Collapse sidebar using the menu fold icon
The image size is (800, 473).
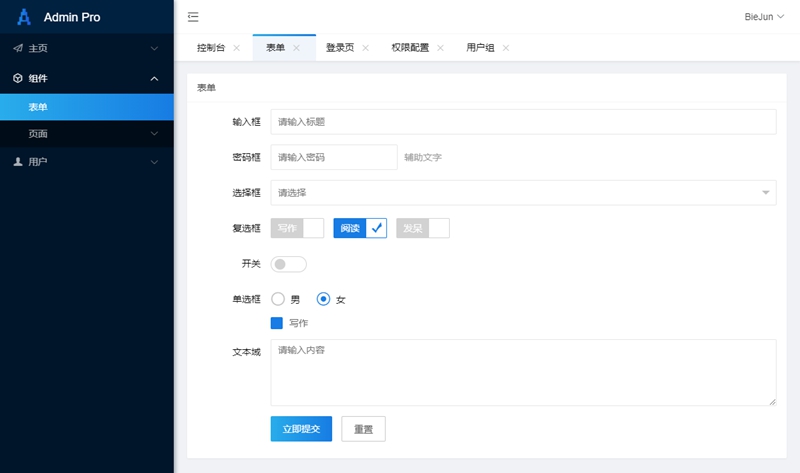[193, 17]
